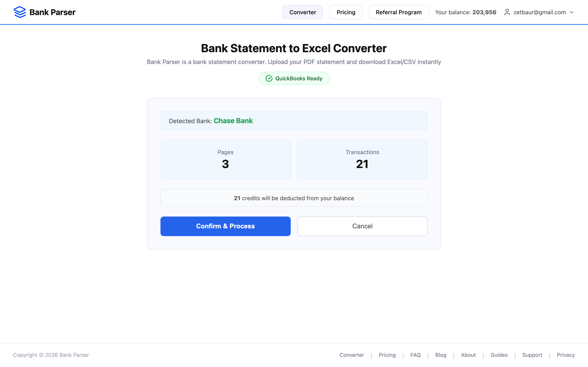Click the QuickBooks Ready checkmark icon

coord(269,78)
